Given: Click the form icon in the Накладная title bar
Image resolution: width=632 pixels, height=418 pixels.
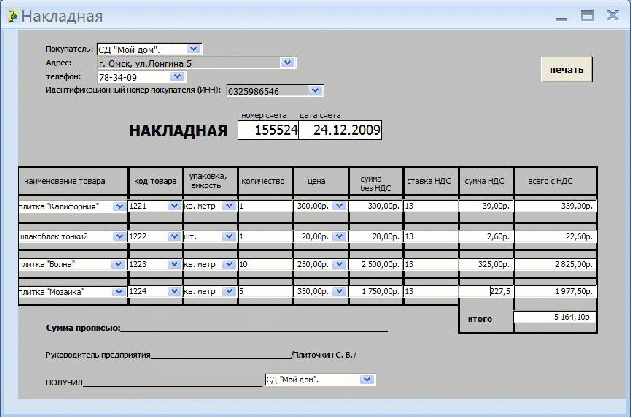Looking at the screenshot, I should tap(12, 16).
